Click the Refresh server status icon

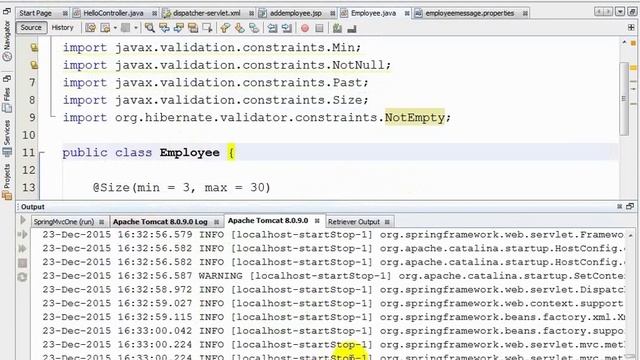pyautogui.click(x=22, y=277)
